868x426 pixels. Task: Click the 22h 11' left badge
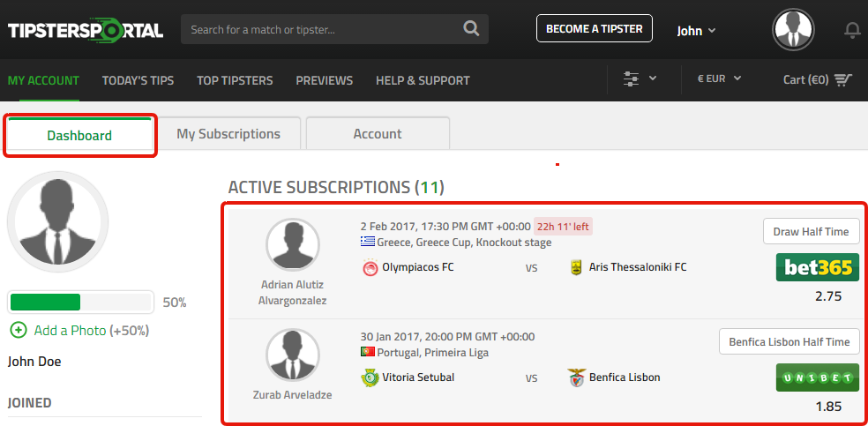(x=563, y=227)
